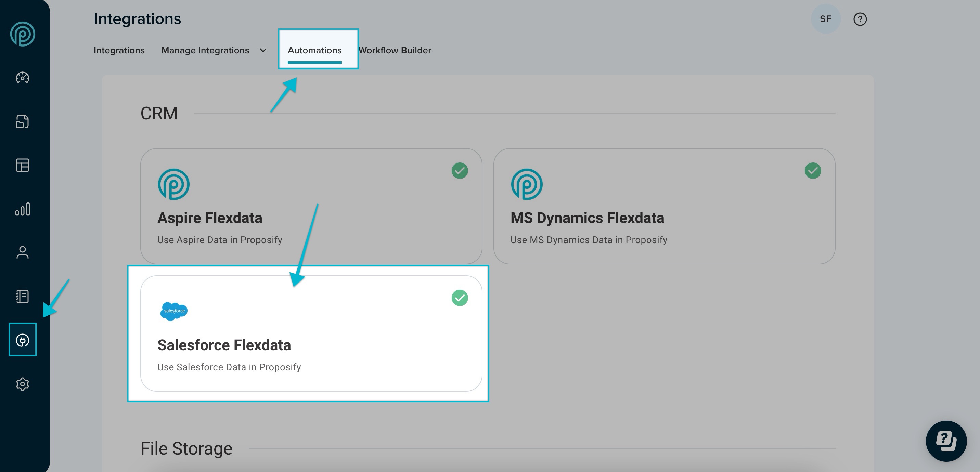This screenshot has height=472, width=980.
Task: Open the Templates layout icon in sidebar
Action: point(23,165)
